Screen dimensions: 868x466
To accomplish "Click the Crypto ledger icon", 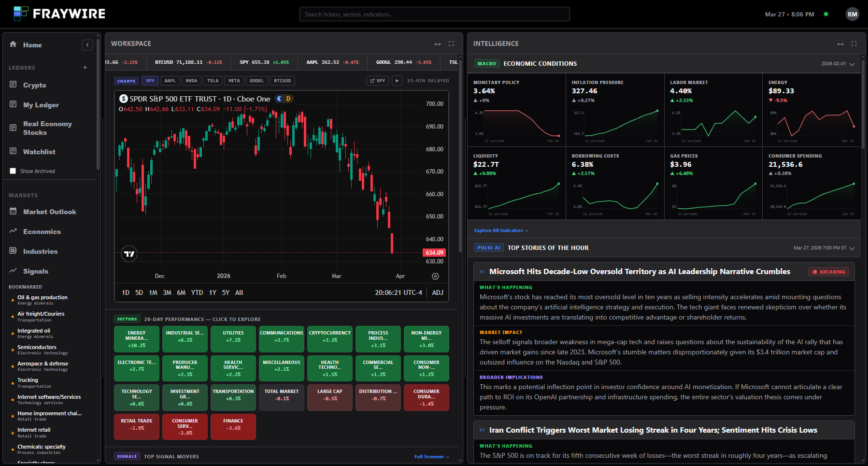I will [13, 85].
